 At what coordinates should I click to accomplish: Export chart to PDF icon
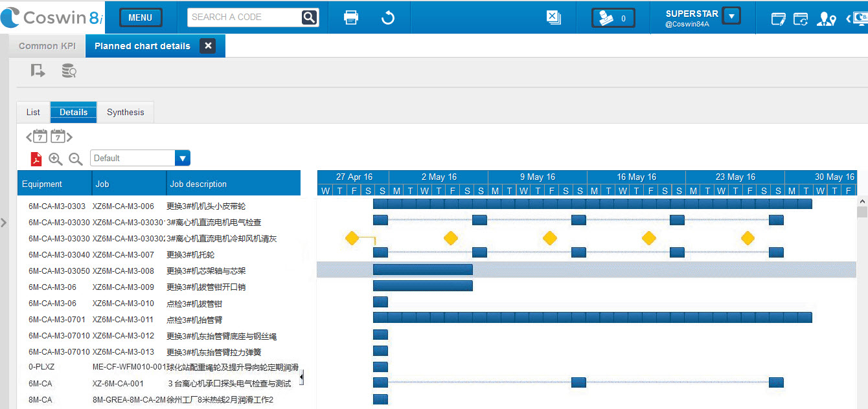click(x=36, y=159)
